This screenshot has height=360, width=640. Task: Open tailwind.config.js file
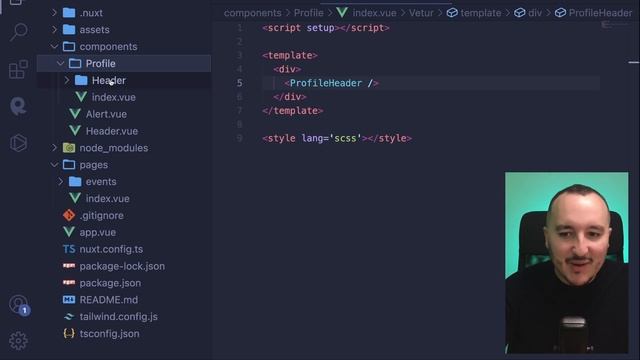click(118, 317)
